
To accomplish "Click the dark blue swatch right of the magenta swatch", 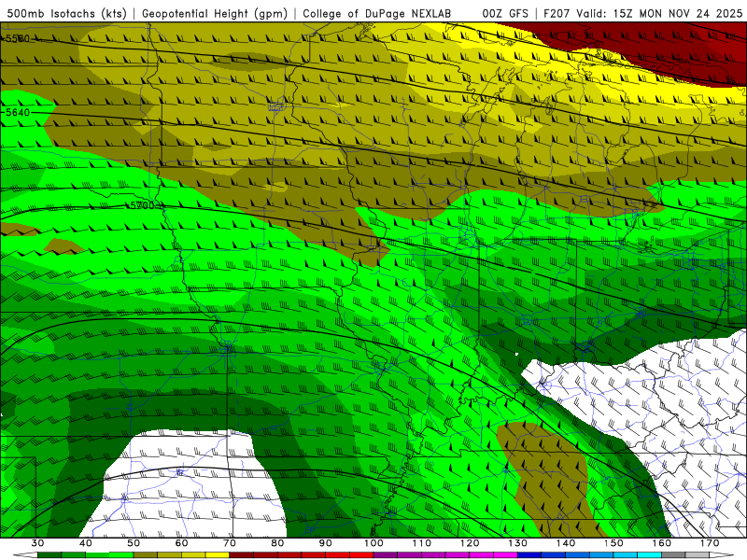I will [529, 555].
